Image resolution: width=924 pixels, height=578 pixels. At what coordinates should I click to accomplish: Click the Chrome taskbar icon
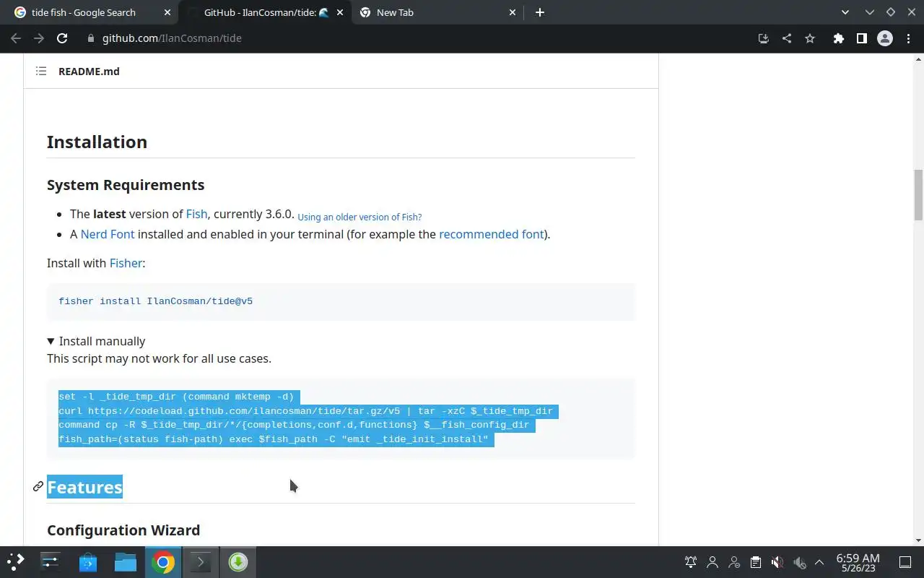(x=163, y=562)
